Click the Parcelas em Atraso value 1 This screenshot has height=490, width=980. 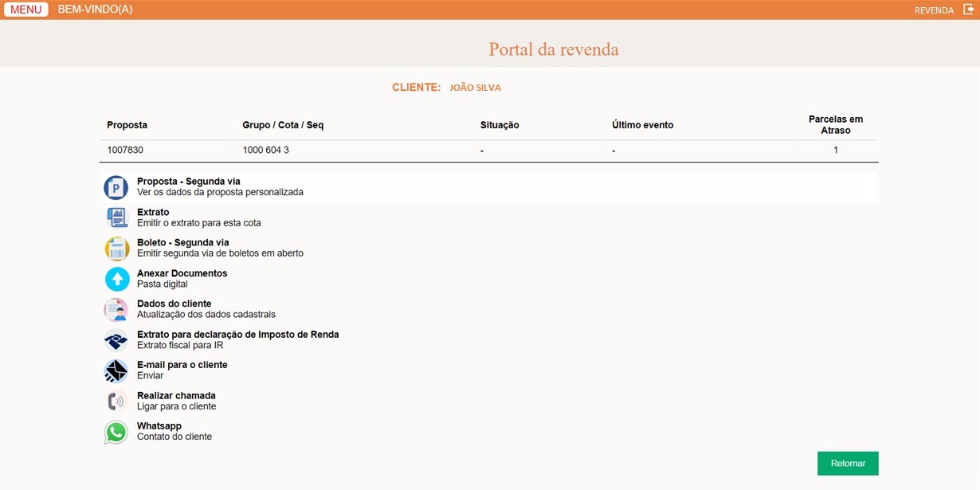click(x=835, y=150)
